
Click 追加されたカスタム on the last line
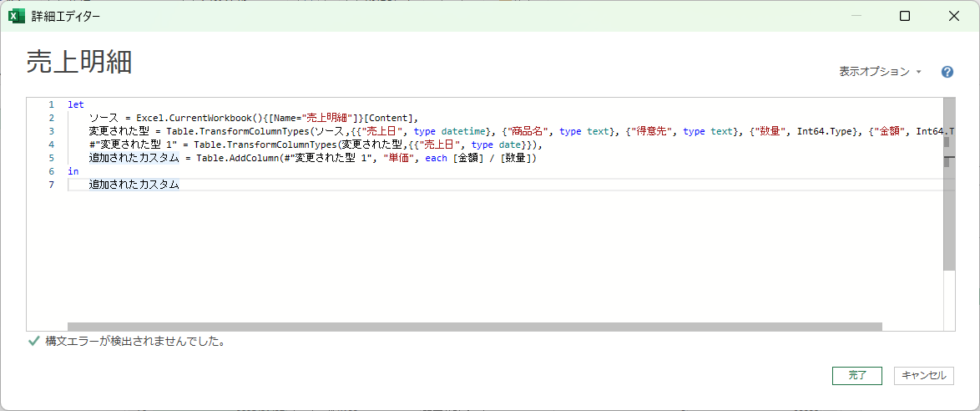[x=134, y=185]
